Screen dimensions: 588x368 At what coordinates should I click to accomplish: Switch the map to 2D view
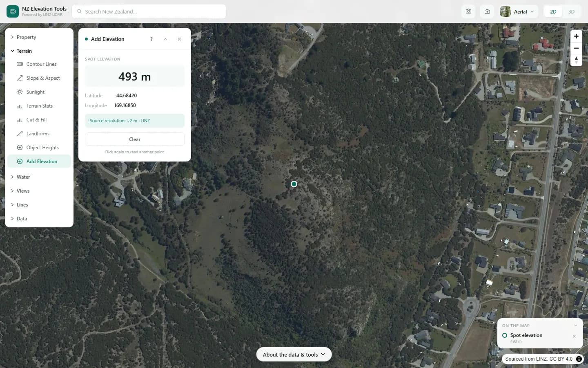point(553,11)
